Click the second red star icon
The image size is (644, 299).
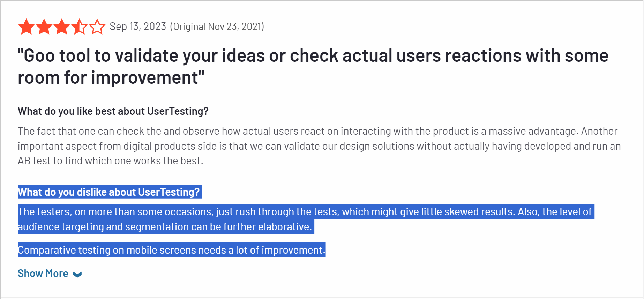[x=45, y=26]
